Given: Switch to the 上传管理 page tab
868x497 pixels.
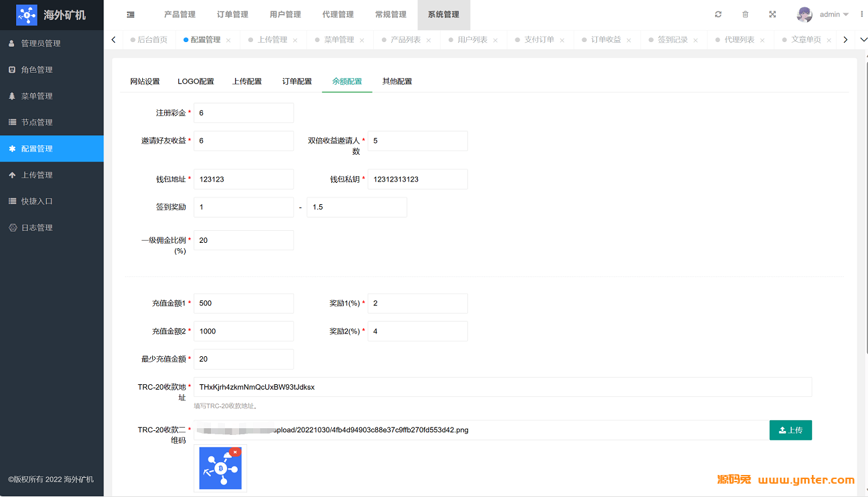Looking at the screenshot, I should (x=272, y=39).
